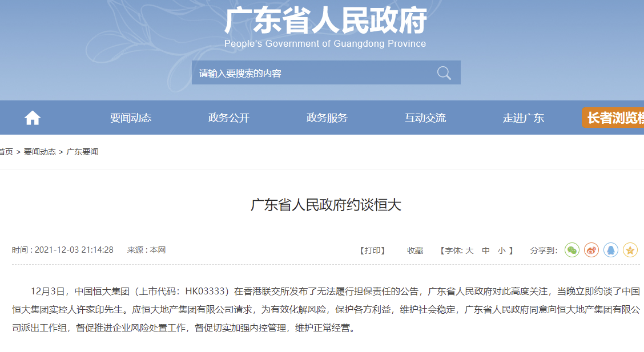Set font size to 小
This screenshot has height=352, width=644.
[x=501, y=250]
